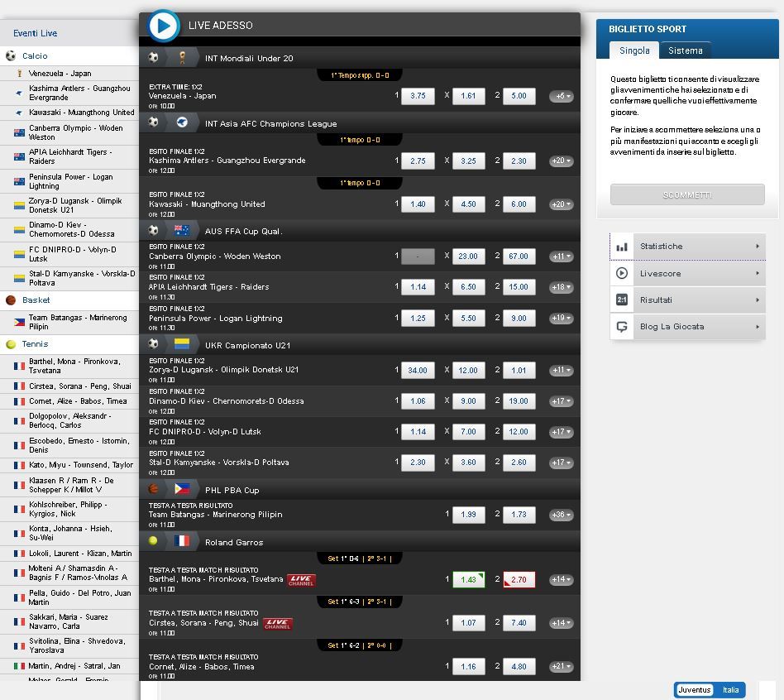Select odds 67.00 for Woden Weston
This screenshot has width=784, height=700.
tap(519, 257)
